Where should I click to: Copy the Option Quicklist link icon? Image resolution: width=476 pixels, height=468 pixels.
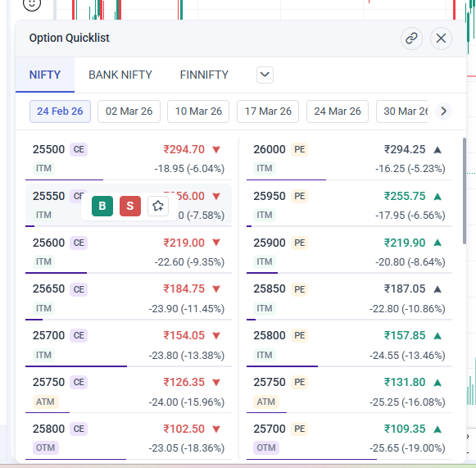[411, 39]
